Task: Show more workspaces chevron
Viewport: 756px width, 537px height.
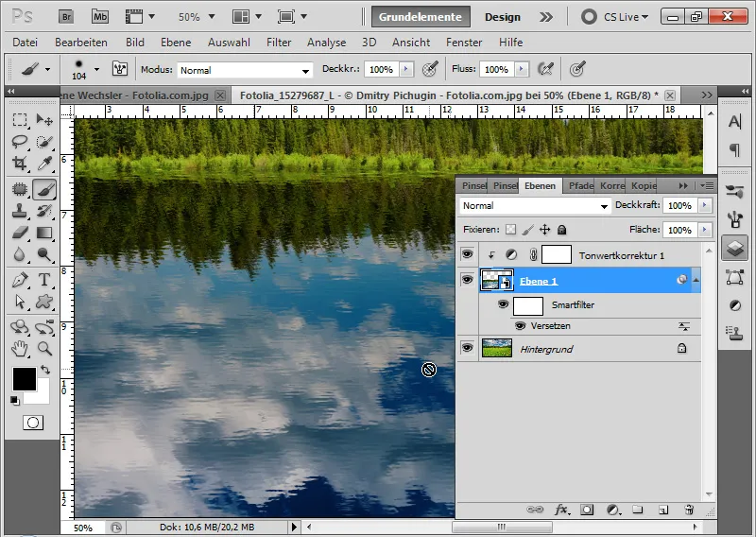Action: 546,17
